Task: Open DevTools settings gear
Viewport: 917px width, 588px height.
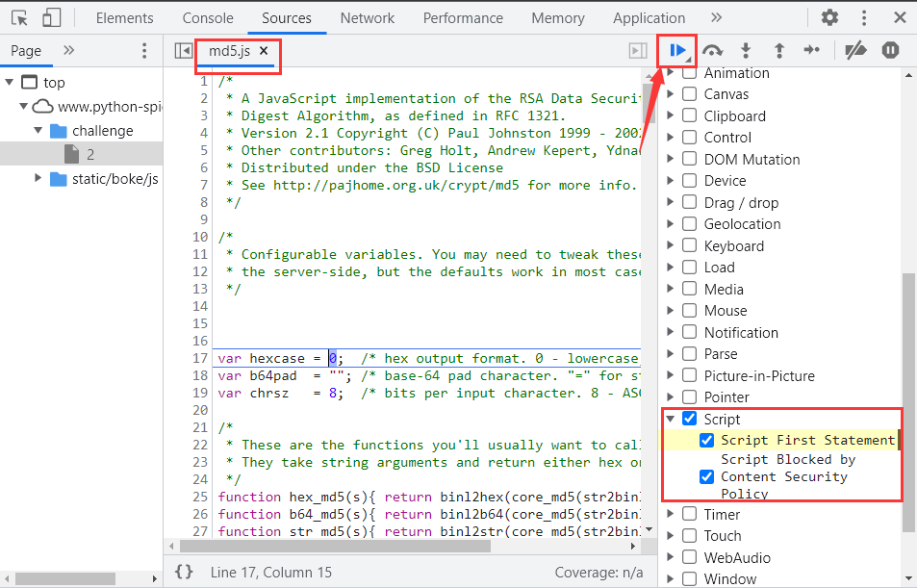Action: (829, 17)
